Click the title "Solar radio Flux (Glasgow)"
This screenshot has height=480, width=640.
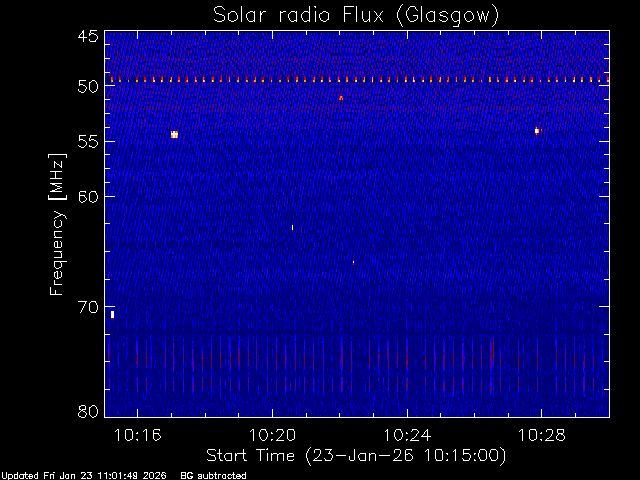(x=356, y=16)
